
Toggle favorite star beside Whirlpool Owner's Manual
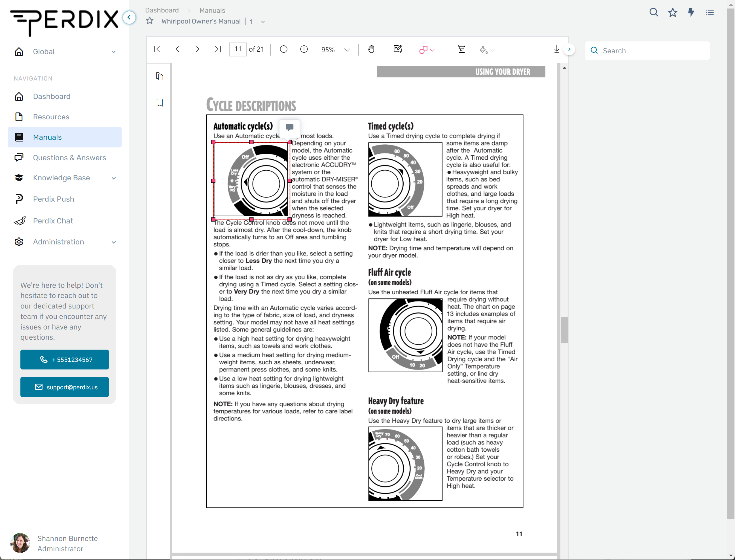point(150,21)
